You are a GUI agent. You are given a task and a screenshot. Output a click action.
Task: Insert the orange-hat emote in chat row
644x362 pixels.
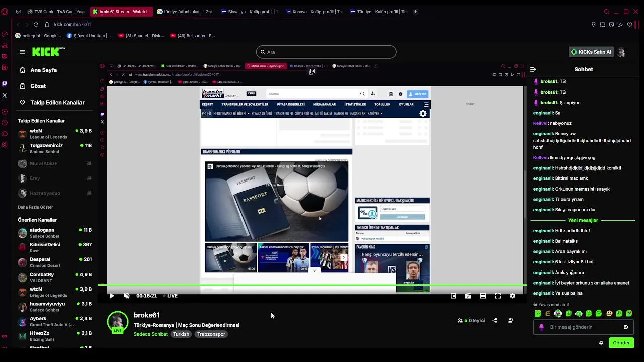[609, 313]
